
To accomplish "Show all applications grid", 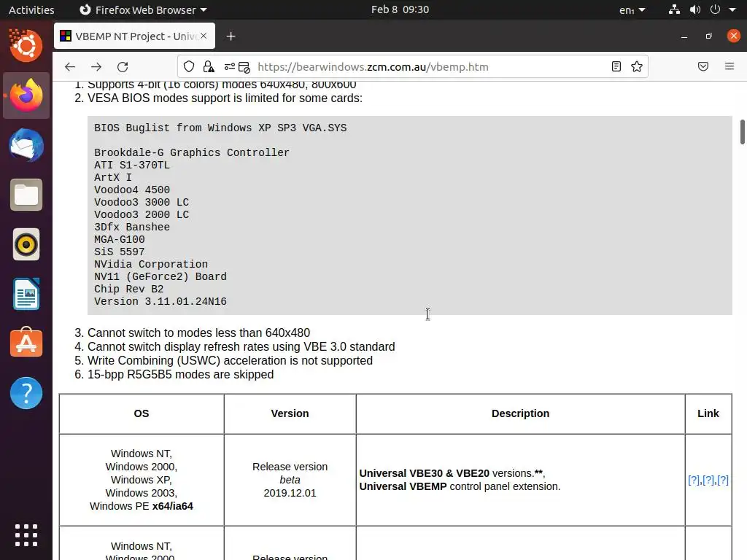I will coord(26,535).
